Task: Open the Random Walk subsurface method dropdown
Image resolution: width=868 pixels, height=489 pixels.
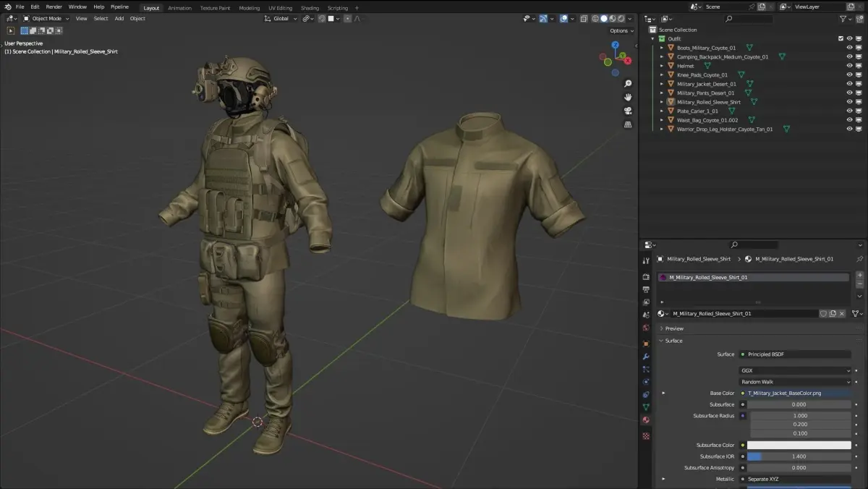Action: point(796,382)
